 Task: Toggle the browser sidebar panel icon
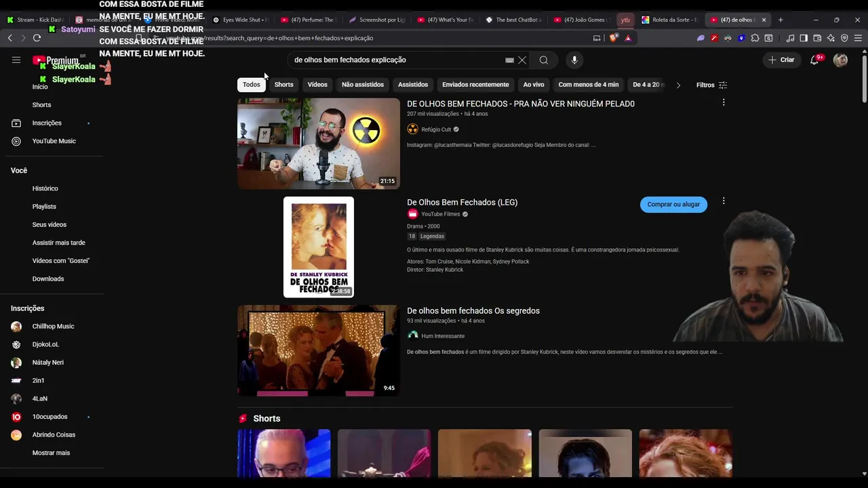click(x=804, y=38)
